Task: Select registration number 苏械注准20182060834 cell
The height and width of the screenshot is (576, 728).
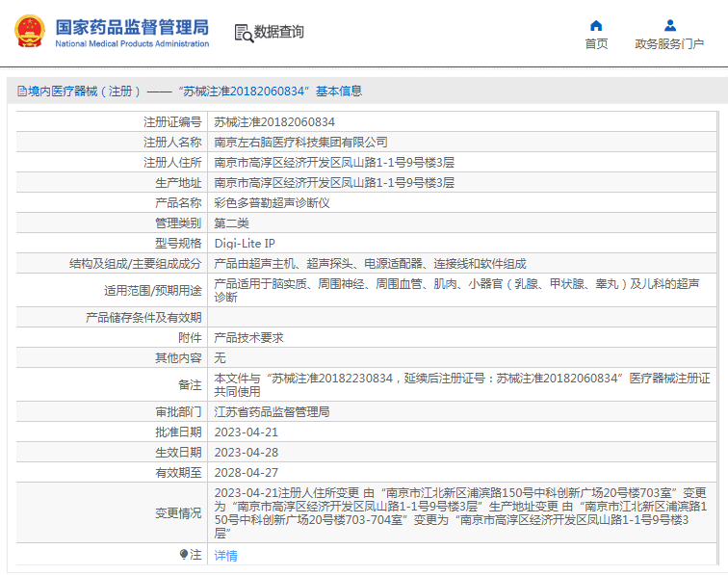Action: coord(274,122)
